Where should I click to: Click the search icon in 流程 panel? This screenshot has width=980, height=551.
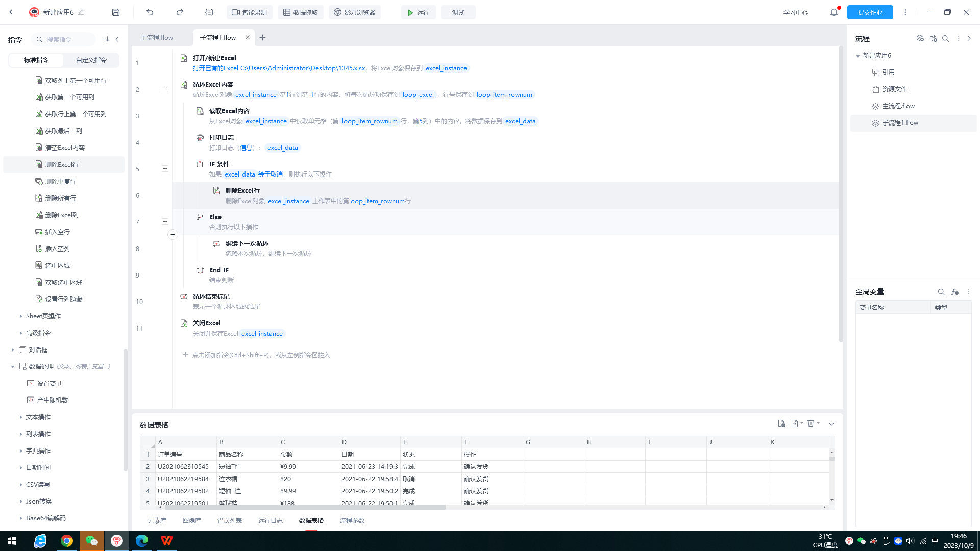945,38
